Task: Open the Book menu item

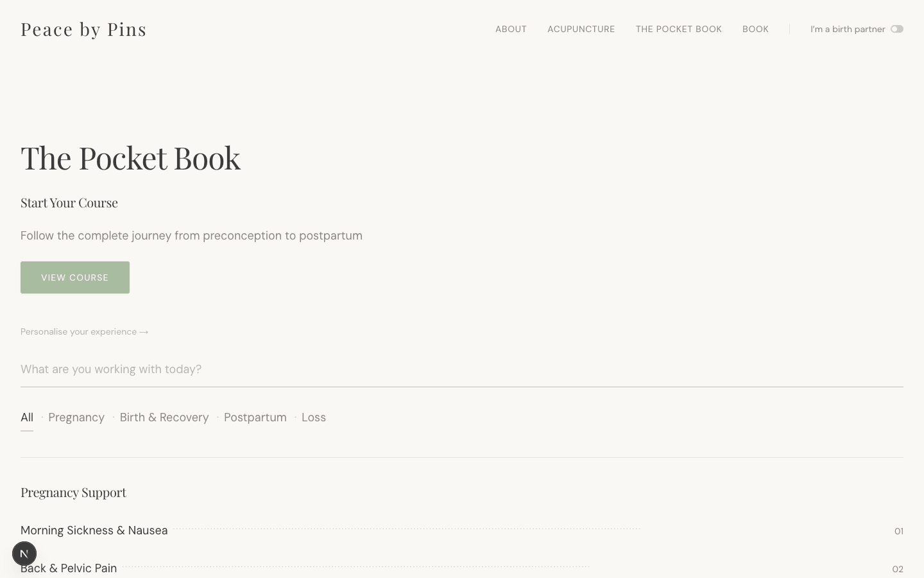Action: pyautogui.click(x=755, y=29)
